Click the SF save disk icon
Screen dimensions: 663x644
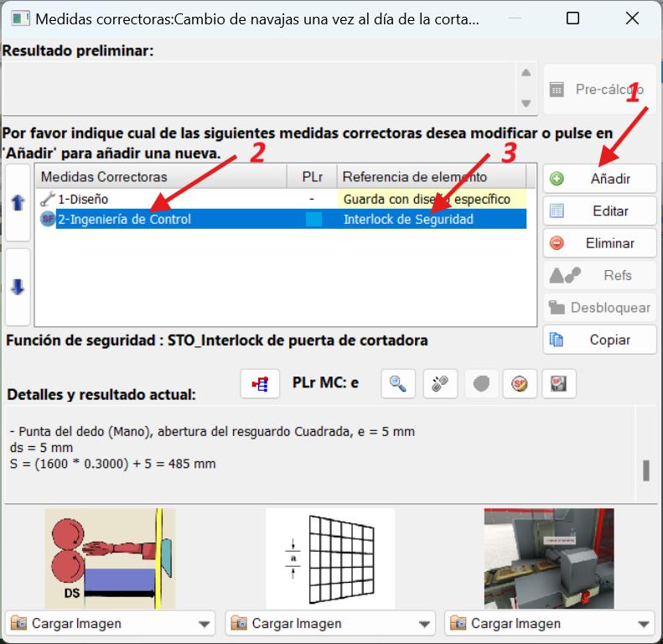click(558, 384)
